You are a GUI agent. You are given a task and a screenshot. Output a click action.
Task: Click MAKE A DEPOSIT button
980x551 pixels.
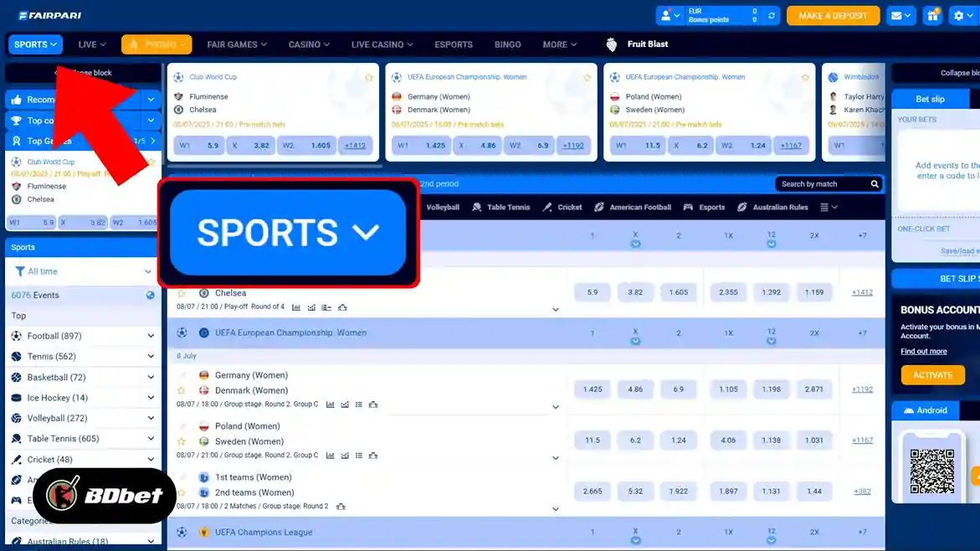[x=833, y=16]
